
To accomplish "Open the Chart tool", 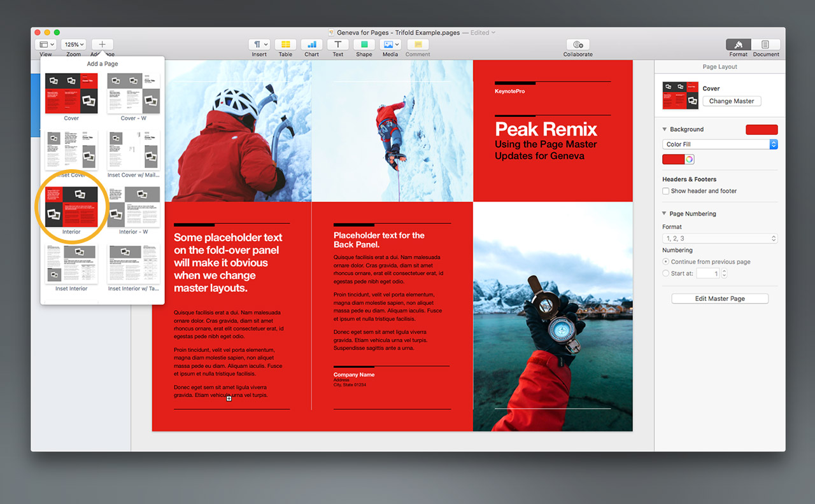I will pyautogui.click(x=311, y=45).
